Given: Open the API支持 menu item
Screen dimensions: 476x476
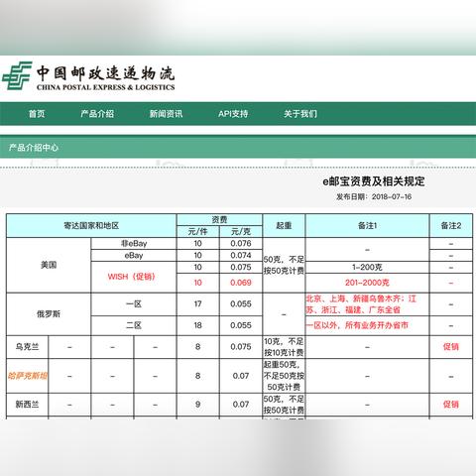Looking at the screenshot, I should click(x=233, y=114).
